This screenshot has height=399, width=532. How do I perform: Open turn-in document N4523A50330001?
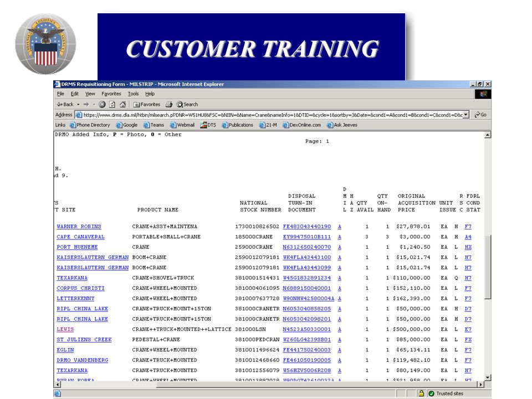(x=306, y=329)
